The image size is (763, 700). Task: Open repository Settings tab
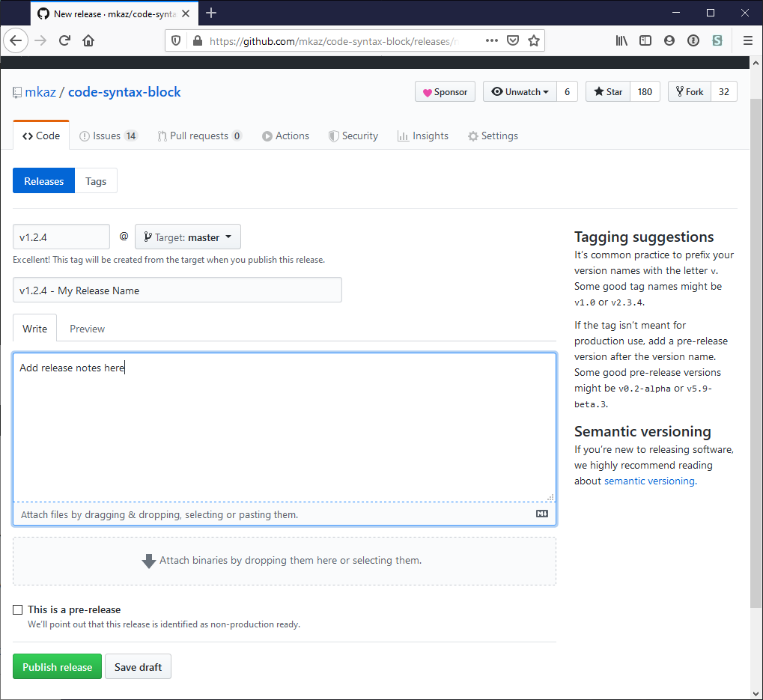point(493,136)
